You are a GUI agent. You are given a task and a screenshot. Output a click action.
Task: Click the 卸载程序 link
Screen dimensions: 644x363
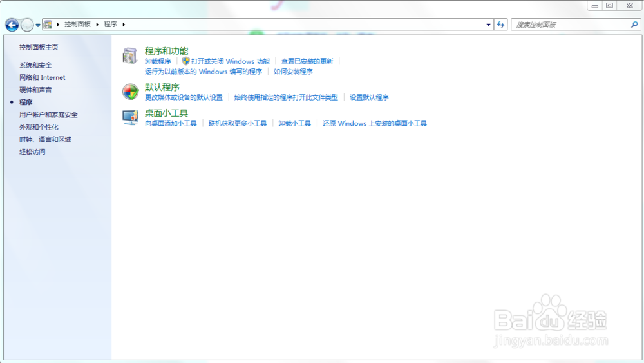[x=158, y=61]
